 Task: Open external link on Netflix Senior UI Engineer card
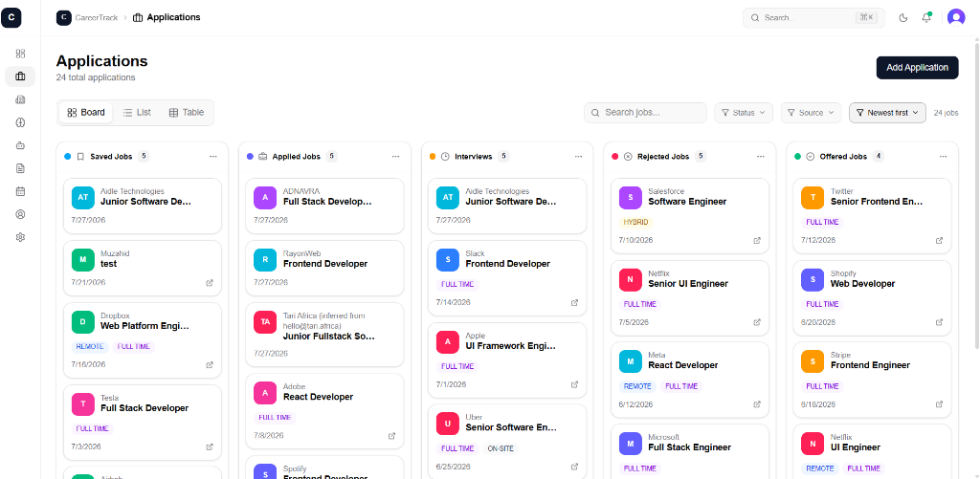tap(757, 322)
